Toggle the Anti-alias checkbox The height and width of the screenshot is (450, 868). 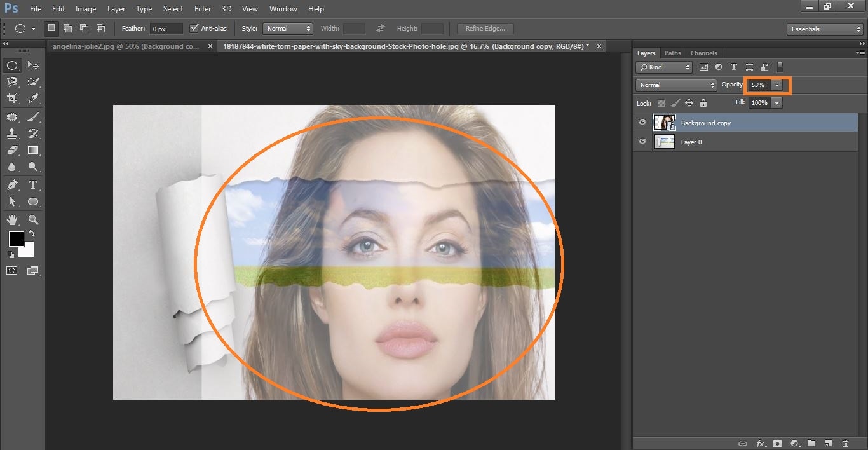click(x=194, y=29)
